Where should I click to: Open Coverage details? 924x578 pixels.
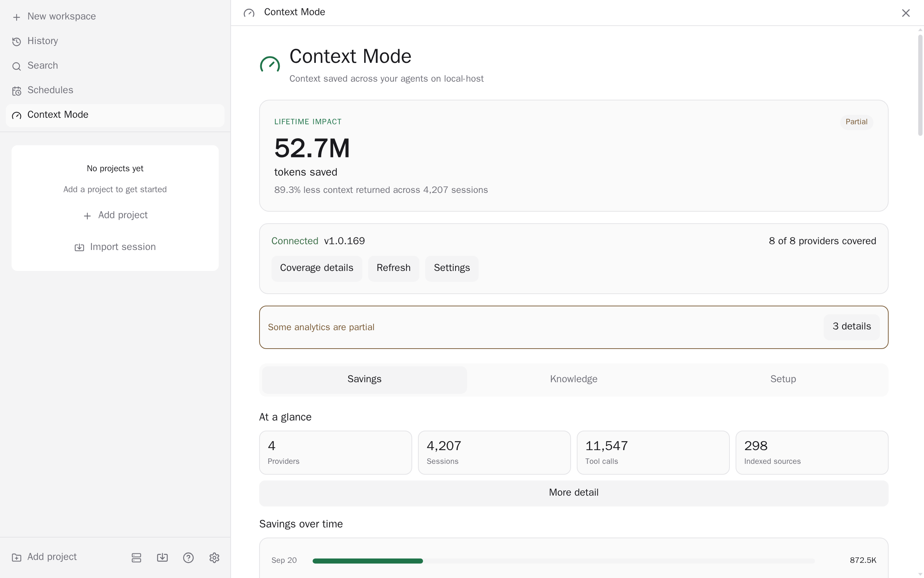point(317,268)
